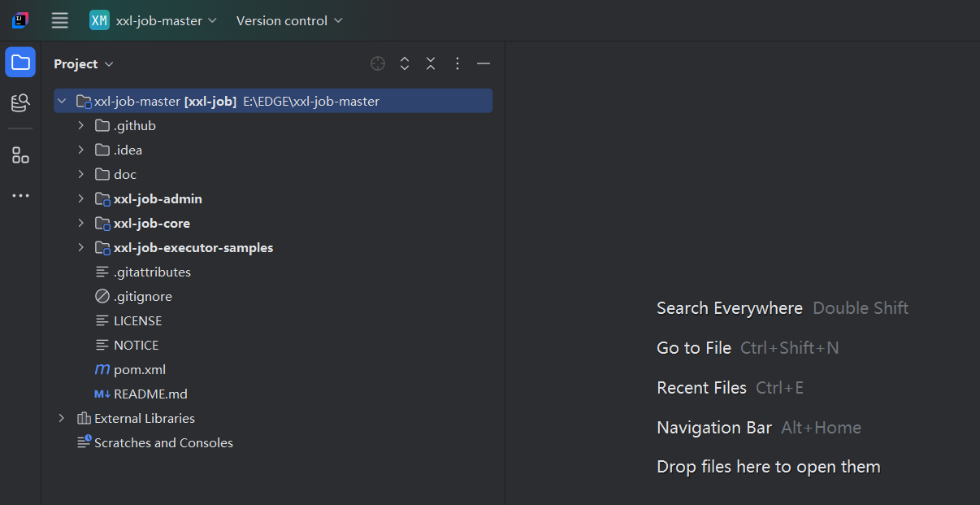Image resolution: width=980 pixels, height=505 pixels.
Task: Select the pom.xml Maven file
Action: point(273,370)
